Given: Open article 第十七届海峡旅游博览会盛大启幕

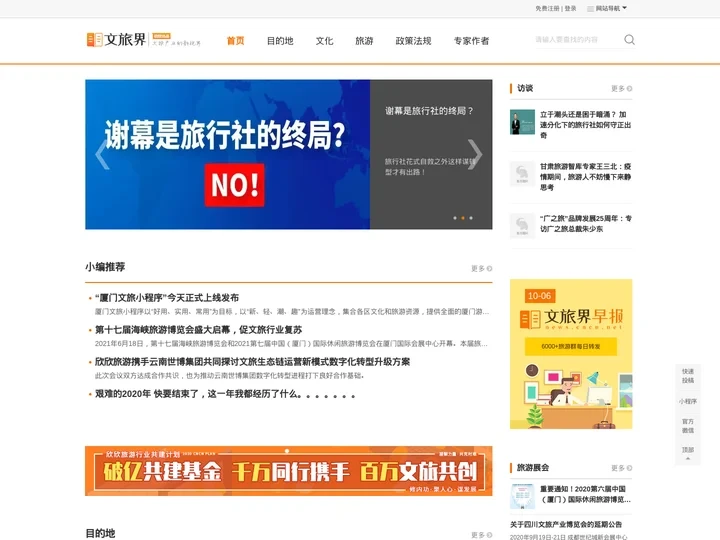Looking at the screenshot, I should click(198, 330).
